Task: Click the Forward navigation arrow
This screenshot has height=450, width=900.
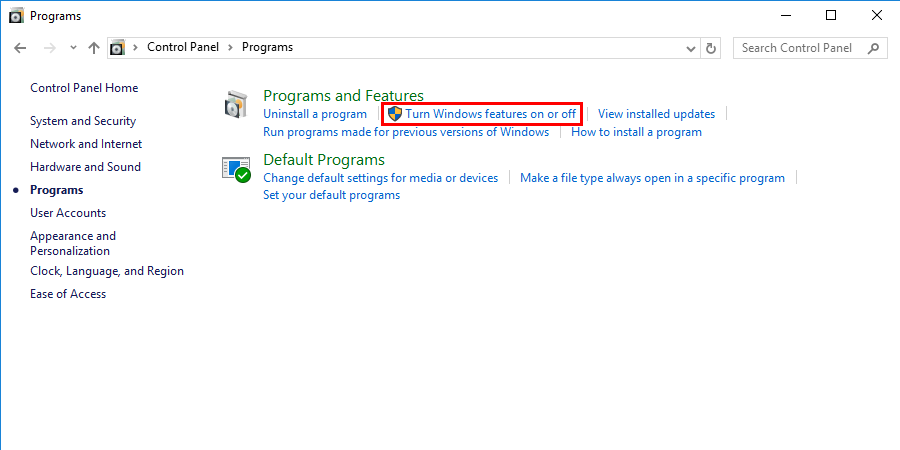Action: point(50,48)
